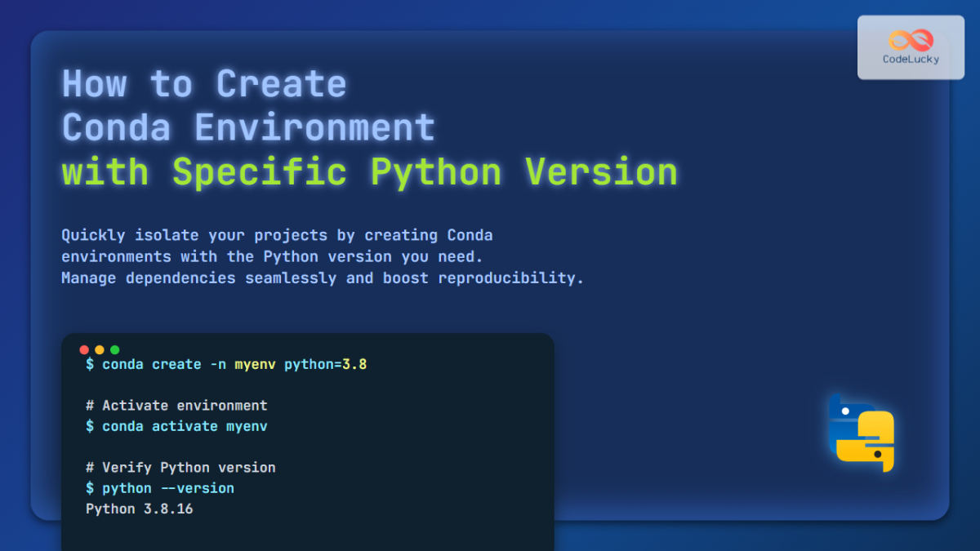
Task: Click the CodeLucky badge card in top corner
Action: tap(911, 47)
